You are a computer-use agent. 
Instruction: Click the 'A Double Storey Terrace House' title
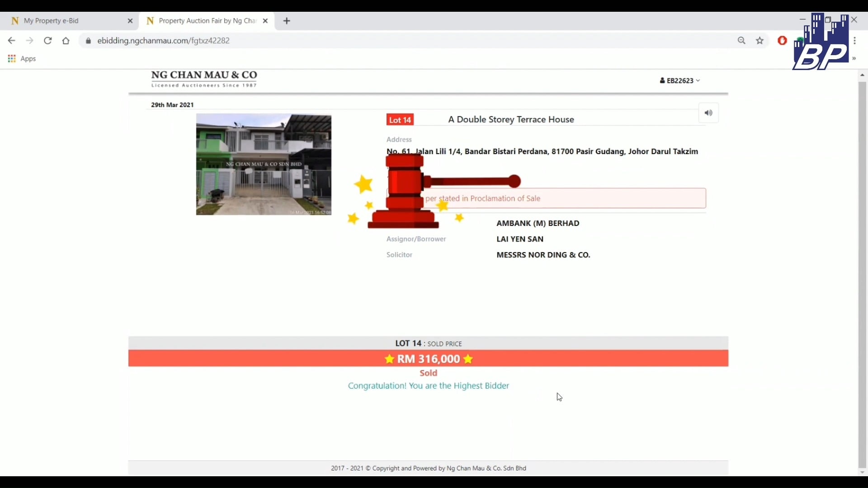pos(511,120)
